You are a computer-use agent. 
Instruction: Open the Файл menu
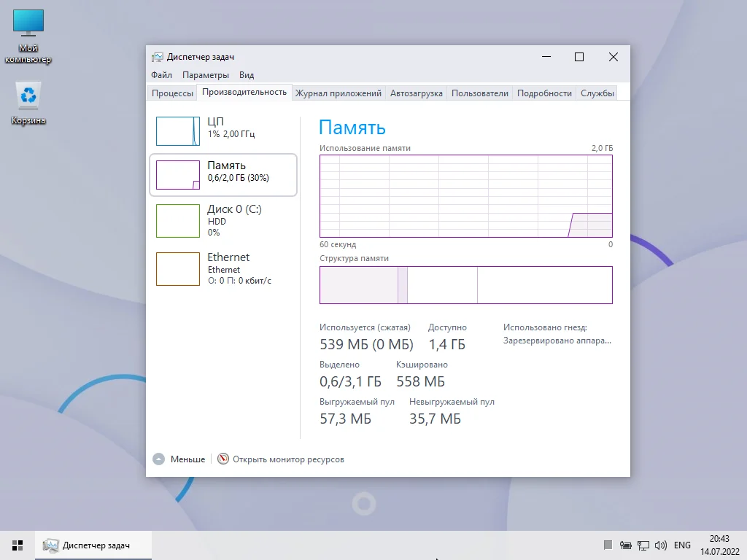(161, 75)
